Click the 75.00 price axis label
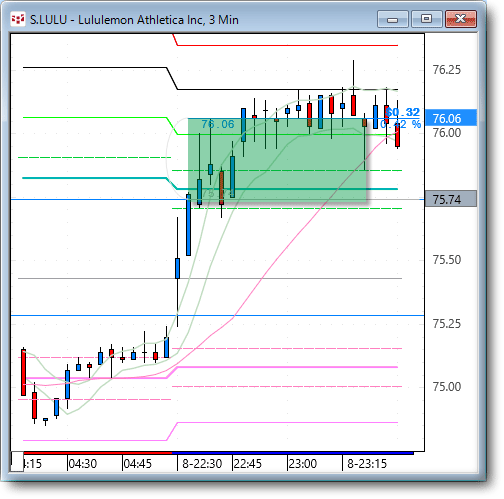The image size is (504, 499). [x=447, y=387]
